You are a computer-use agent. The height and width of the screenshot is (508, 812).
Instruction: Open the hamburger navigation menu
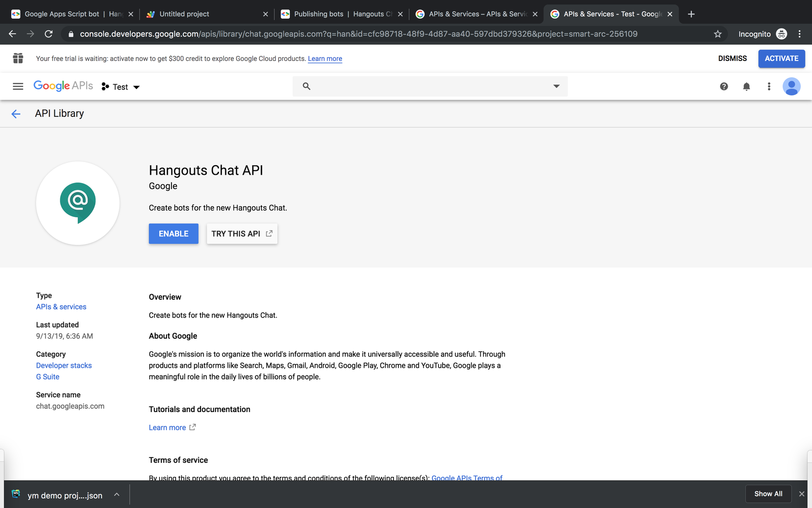pyautogui.click(x=18, y=86)
